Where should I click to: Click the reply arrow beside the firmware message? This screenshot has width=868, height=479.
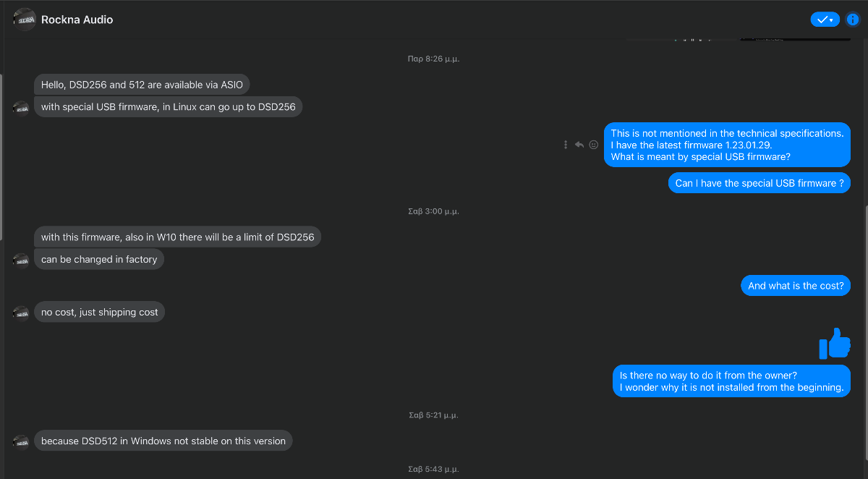click(579, 145)
